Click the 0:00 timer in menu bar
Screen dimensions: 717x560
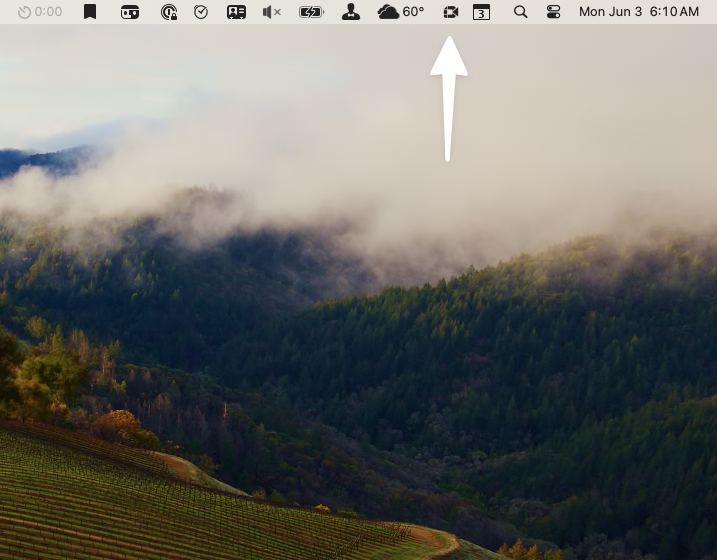tap(40, 12)
